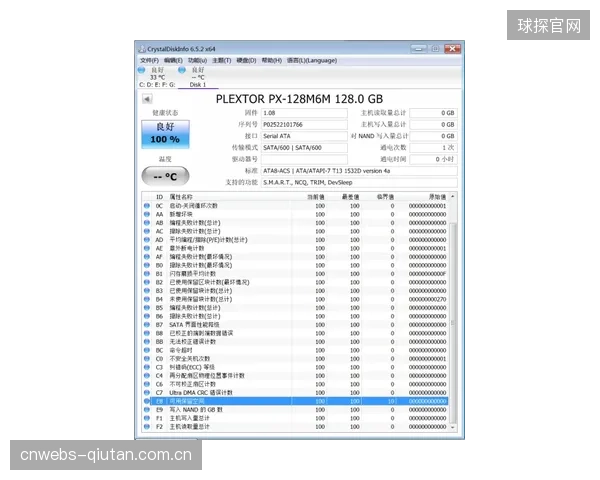The width and height of the screenshot is (600, 480).
Task: Click the status dot of attribute AE
Action: (147, 248)
